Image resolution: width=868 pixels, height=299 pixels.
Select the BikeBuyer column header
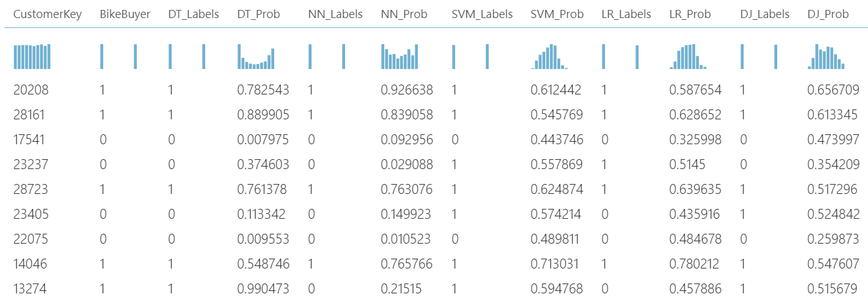point(125,14)
